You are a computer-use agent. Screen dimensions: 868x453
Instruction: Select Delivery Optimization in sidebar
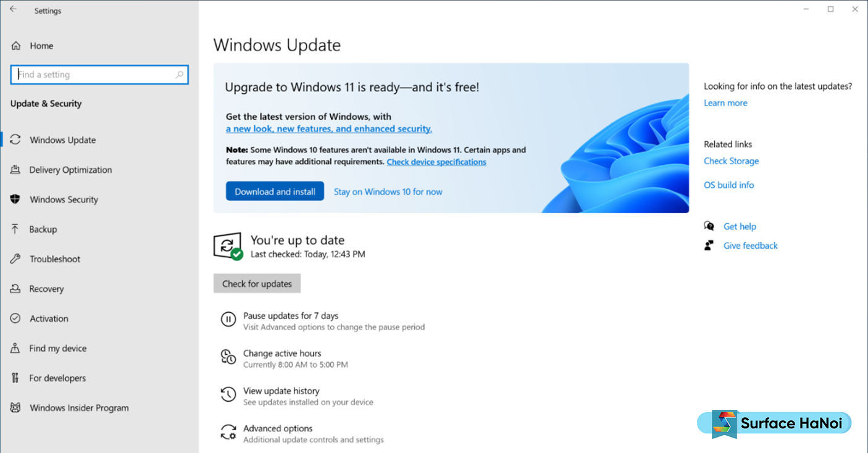coord(70,170)
